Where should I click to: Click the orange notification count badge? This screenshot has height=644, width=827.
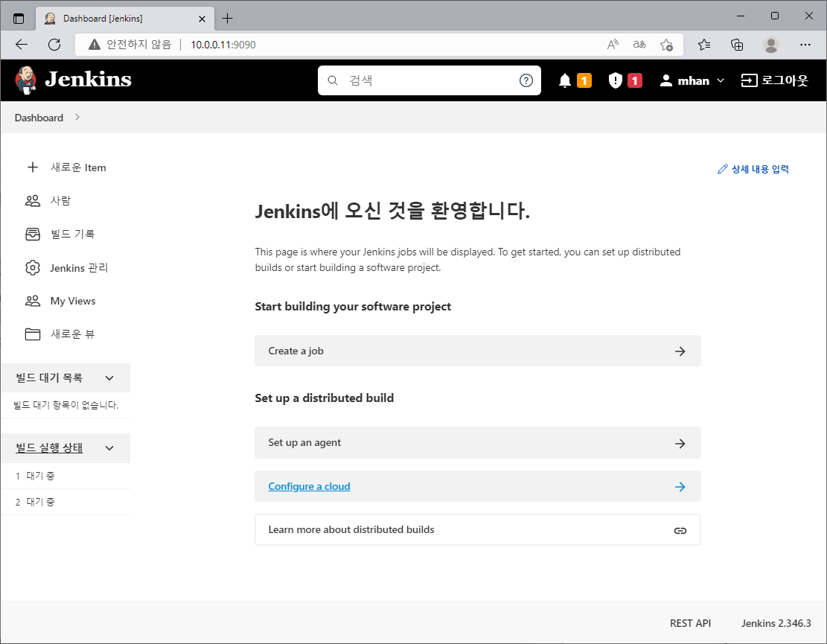584,80
